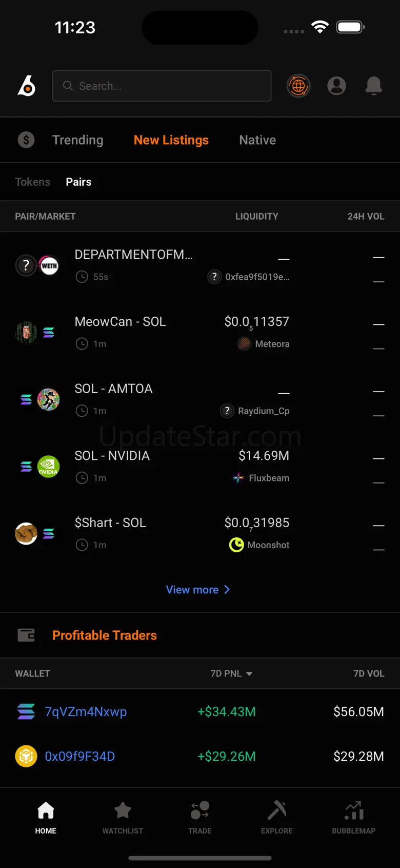400x868 pixels.
Task: Switch to the Trending tab
Action: (x=77, y=140)
